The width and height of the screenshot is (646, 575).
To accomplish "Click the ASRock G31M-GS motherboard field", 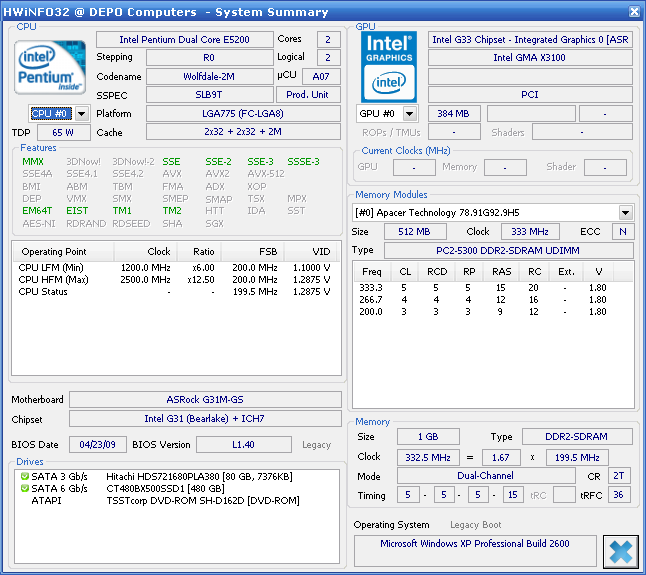I will coord(204,399).
